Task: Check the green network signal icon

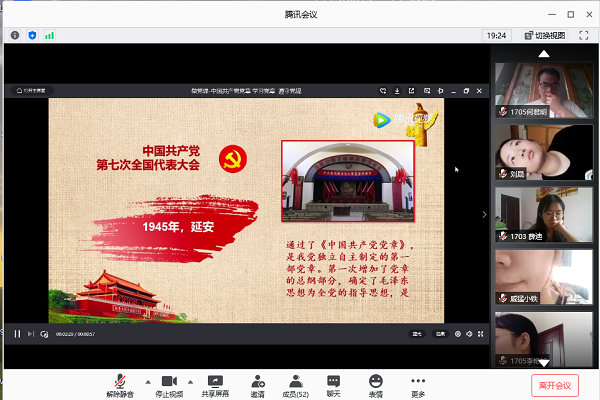Action: [x=49, y=35]
